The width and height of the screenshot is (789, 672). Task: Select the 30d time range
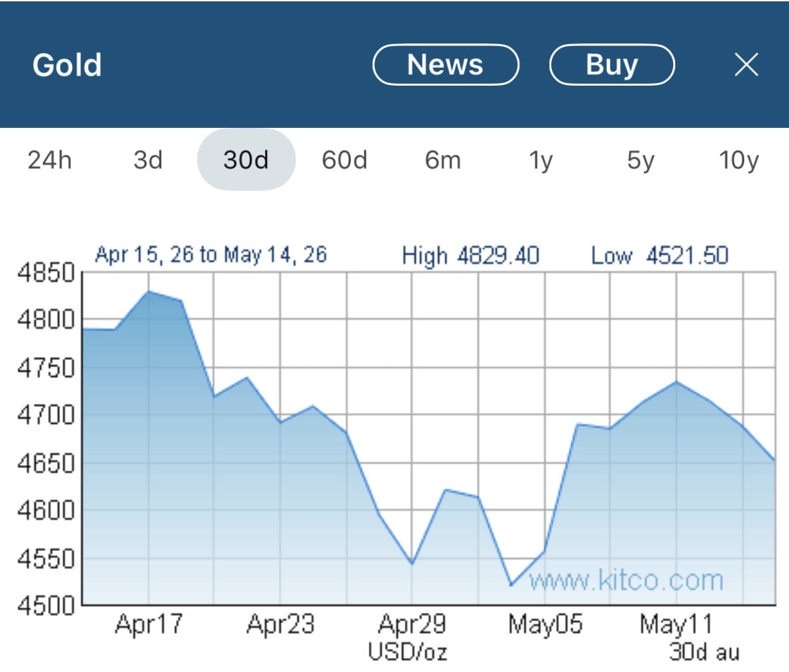(246, 159)
